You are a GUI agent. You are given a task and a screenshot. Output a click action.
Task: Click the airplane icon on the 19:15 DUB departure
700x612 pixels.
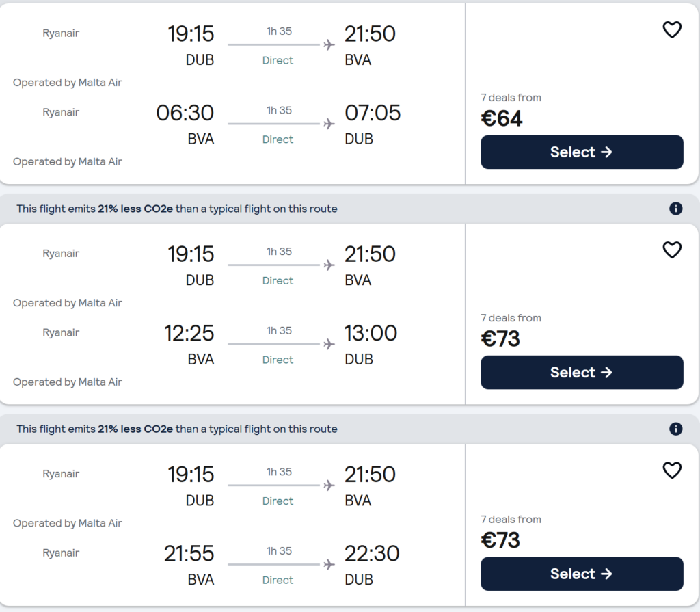point(328,44)
